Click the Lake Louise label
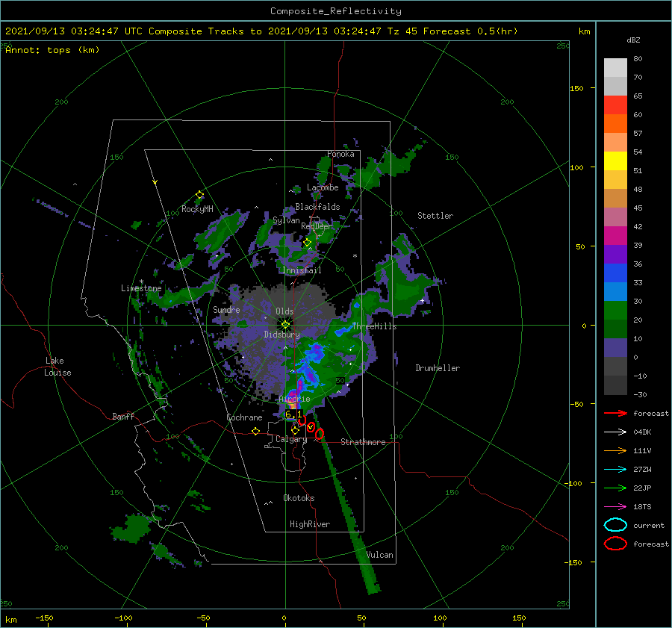 [57, 367]
